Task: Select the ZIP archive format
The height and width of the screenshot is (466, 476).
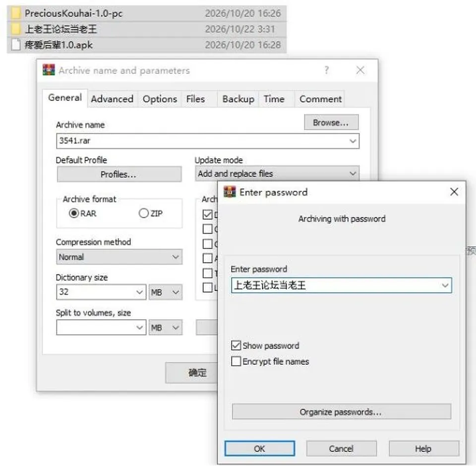Action: [144, 213]
